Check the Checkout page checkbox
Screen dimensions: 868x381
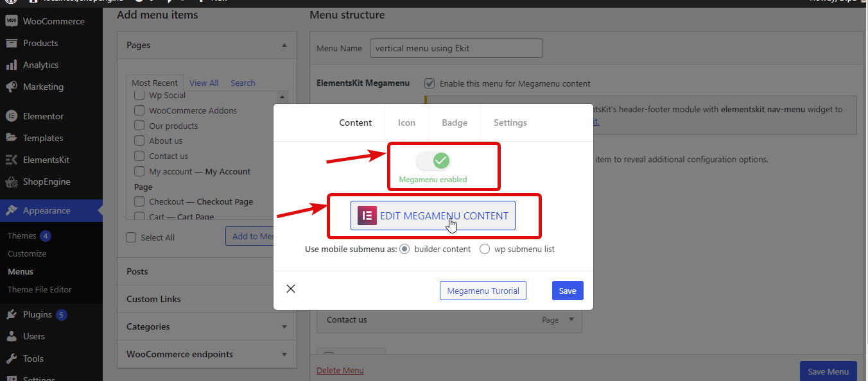(x=139, y=201)
